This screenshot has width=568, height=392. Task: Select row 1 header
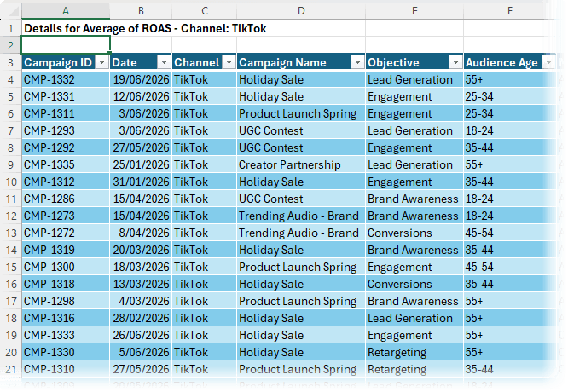[11, 28]
